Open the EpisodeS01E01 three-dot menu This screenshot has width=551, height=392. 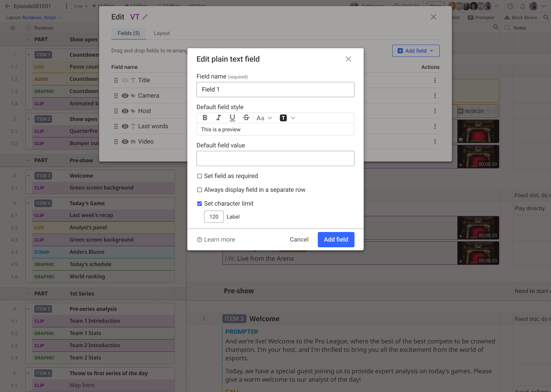click(x=67, y=6)
